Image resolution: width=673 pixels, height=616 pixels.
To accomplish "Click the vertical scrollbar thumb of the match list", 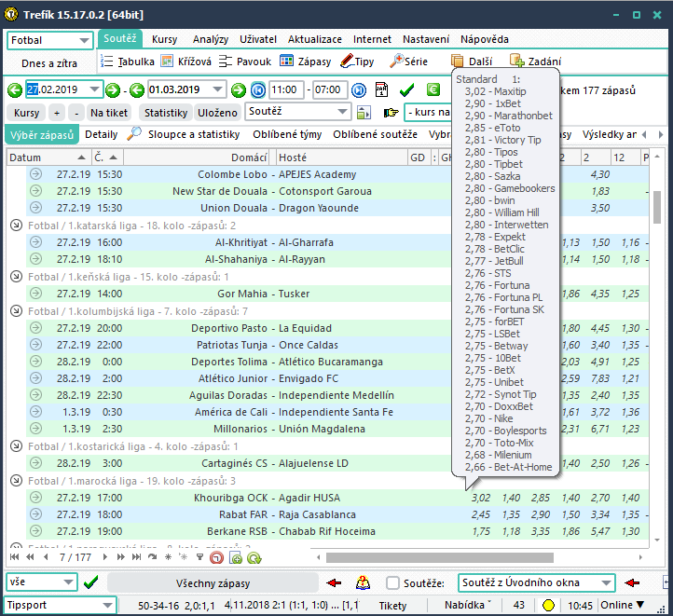I will (657, 208).
